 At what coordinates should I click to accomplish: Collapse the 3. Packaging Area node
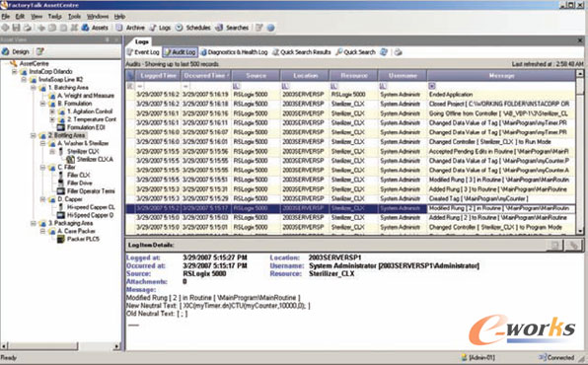pyautogui.click(x=34, y=223)
